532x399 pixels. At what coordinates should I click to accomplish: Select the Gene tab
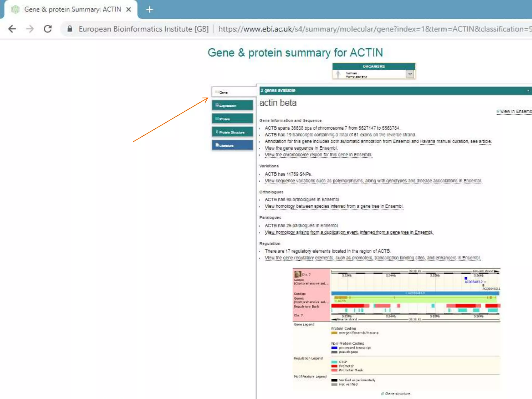[x=233, y=92]
